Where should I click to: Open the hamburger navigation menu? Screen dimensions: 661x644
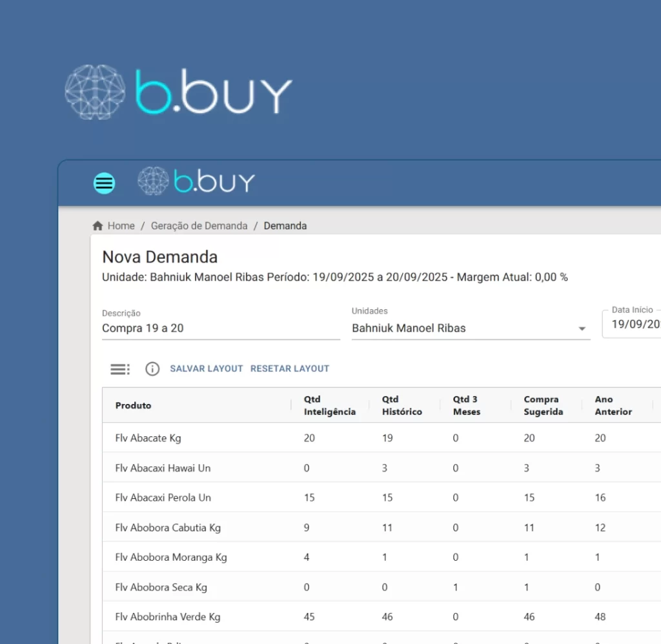pyautogui.click(x=104, y=183)
